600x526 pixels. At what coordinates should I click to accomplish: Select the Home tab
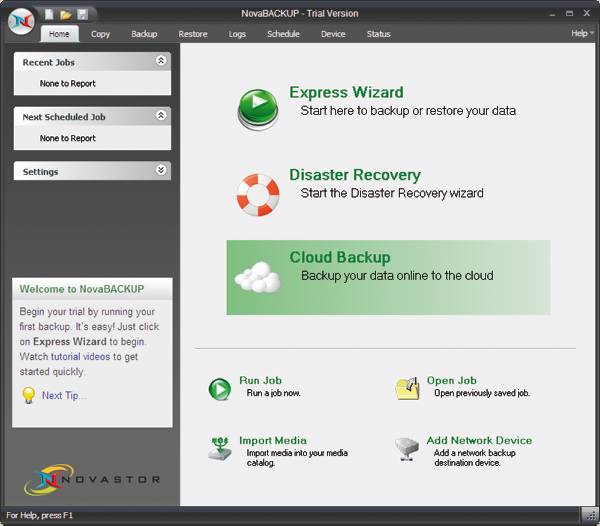(x=59, y=34)
